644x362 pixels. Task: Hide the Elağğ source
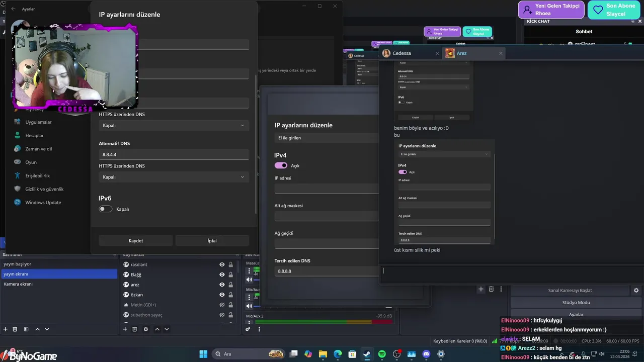(x=222, y=275)
